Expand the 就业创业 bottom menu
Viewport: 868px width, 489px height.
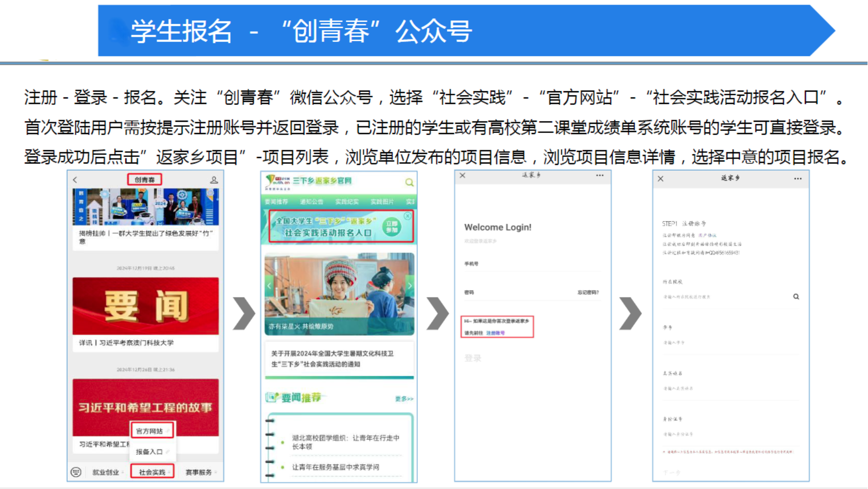click(x=106, y=472)
